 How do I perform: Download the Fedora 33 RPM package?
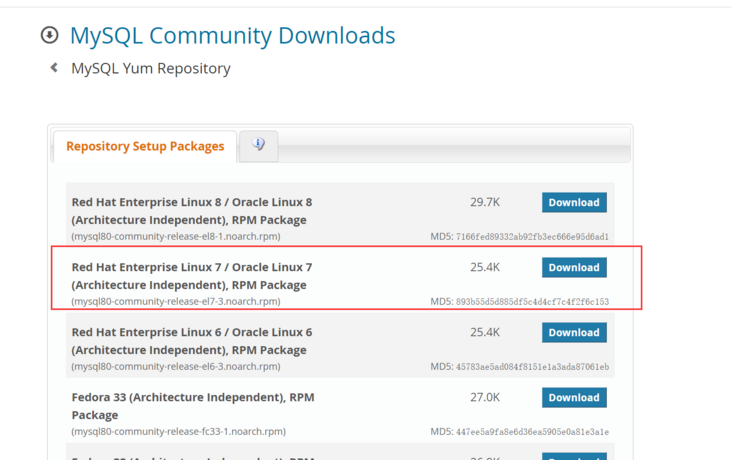573,397
